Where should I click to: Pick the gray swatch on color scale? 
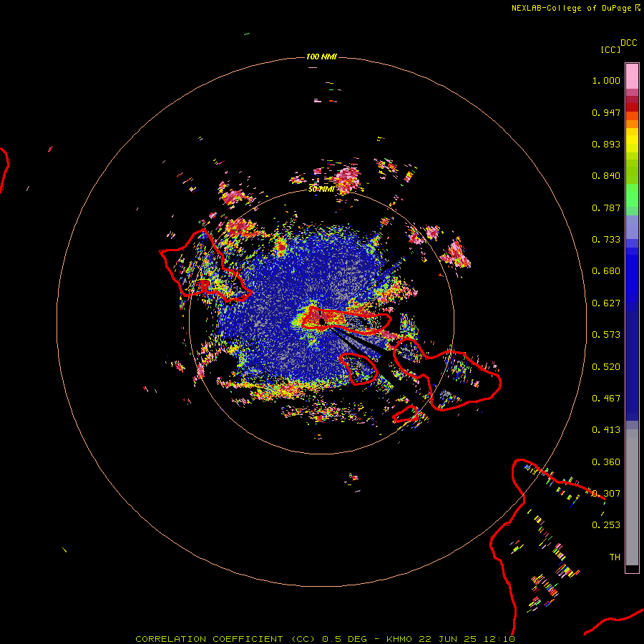tap(632, 497)
